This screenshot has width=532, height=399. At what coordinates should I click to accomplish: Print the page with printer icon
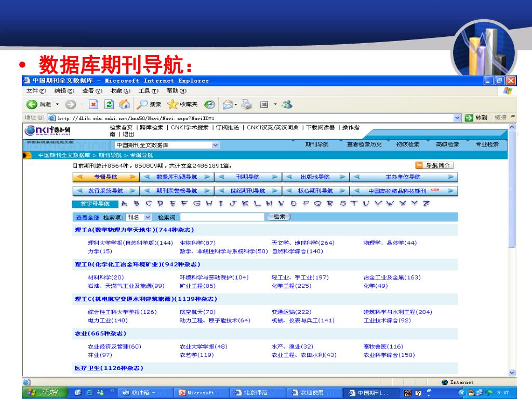(247, 104)
